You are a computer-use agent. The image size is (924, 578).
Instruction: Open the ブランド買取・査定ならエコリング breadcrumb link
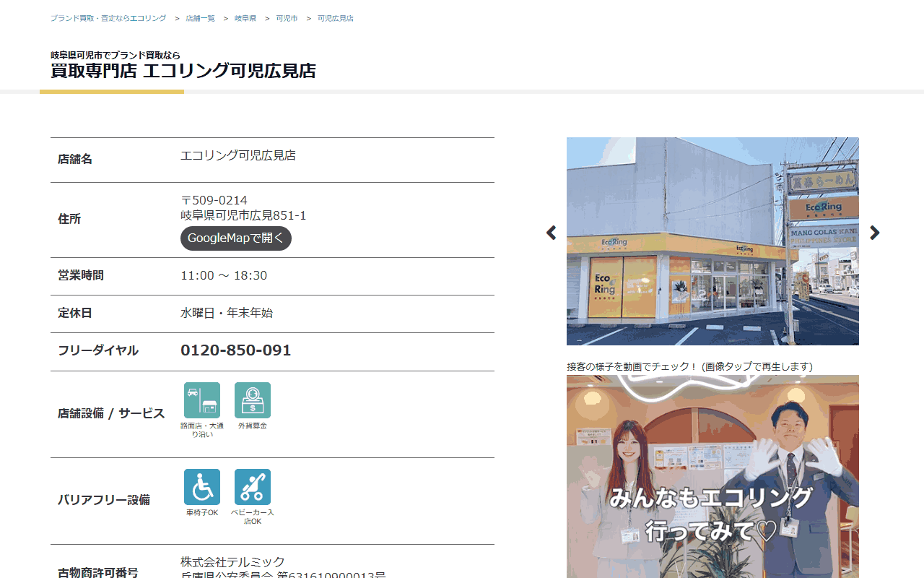click(108, 18)
